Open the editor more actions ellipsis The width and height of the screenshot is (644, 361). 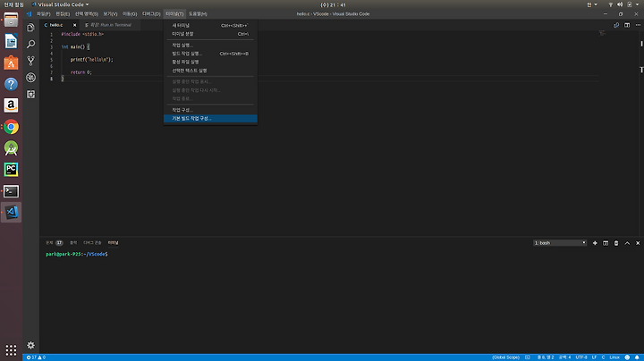638,25
